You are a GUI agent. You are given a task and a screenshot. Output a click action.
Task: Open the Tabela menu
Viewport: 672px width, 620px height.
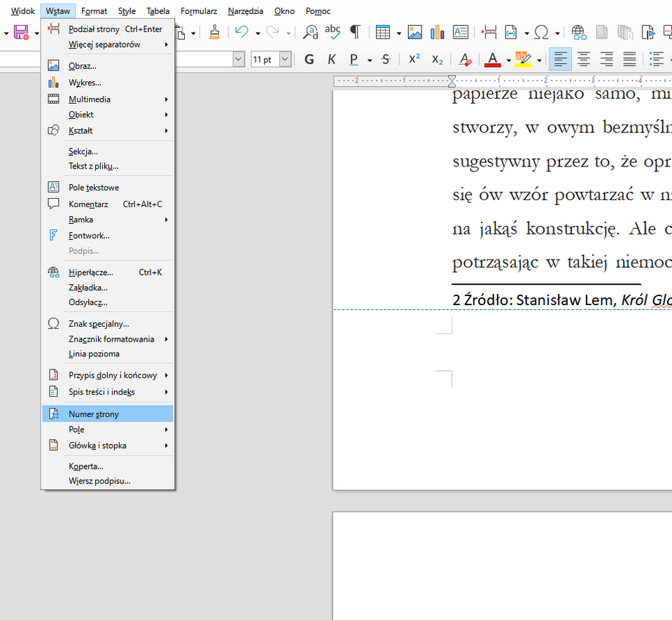tap(157, 10)
